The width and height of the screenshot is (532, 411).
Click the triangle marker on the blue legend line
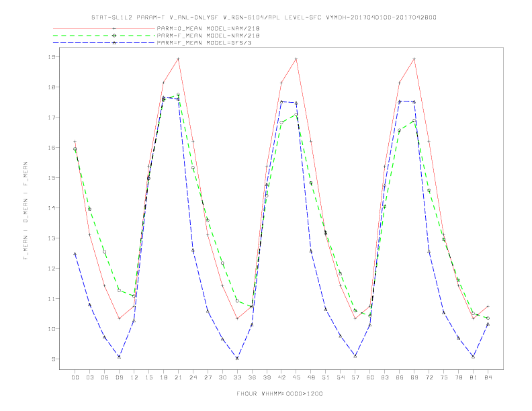click(114, 43)
